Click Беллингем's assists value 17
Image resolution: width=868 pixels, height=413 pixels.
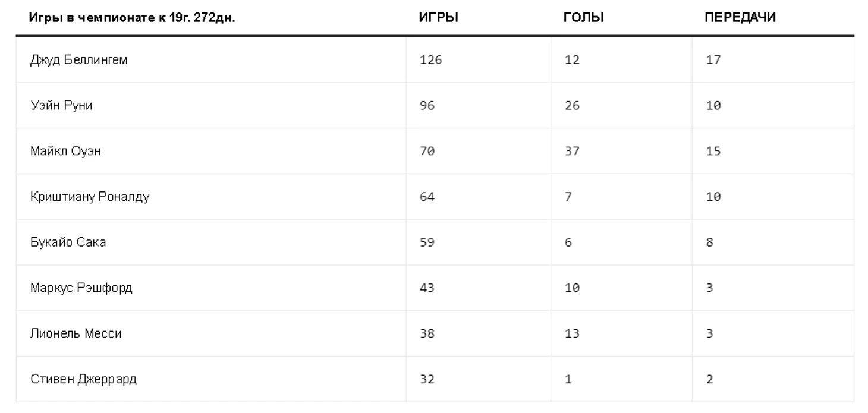[x=713, y=59]
